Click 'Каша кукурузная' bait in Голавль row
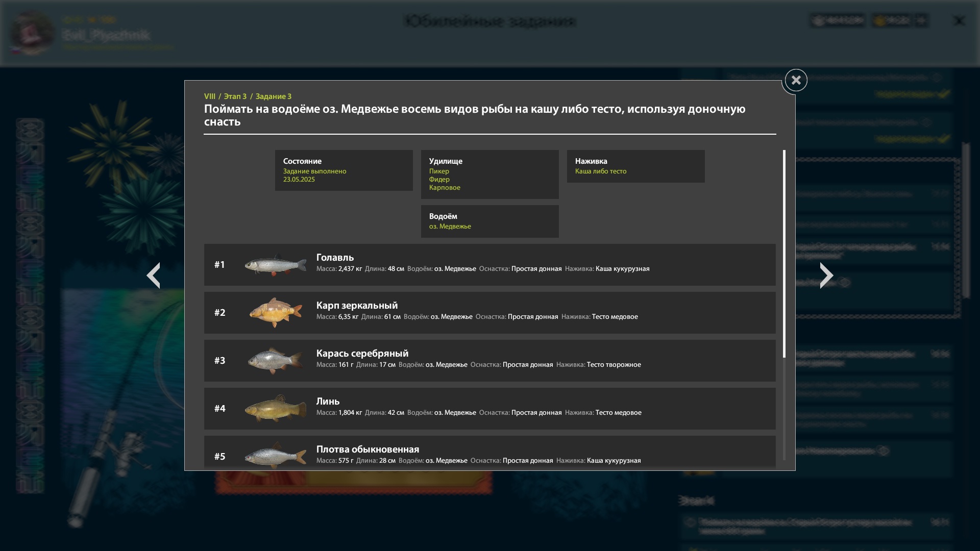Screen dimensions: 980x551 [x=622, y=269]
